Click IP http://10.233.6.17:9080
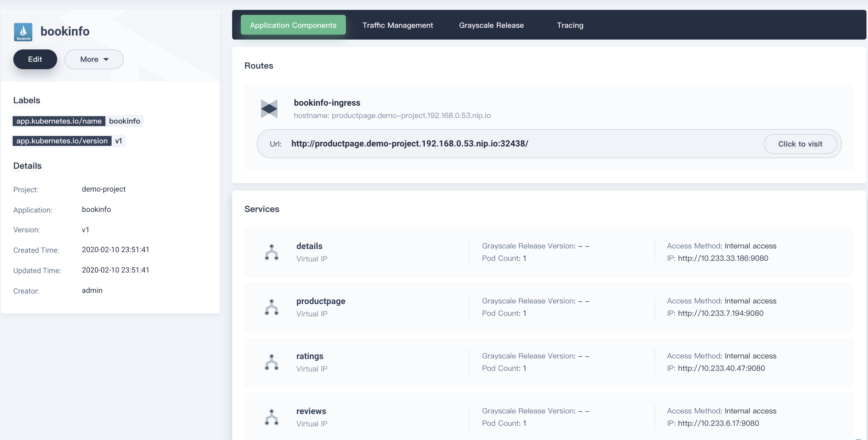Viewport: 868px width, 440px height. [718, 423]
